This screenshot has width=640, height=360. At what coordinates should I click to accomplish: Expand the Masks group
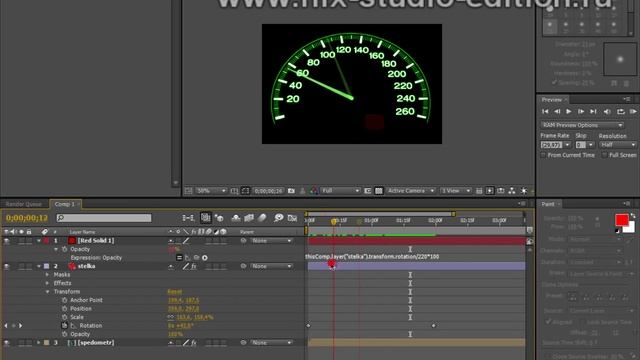(x=48, y=275)
